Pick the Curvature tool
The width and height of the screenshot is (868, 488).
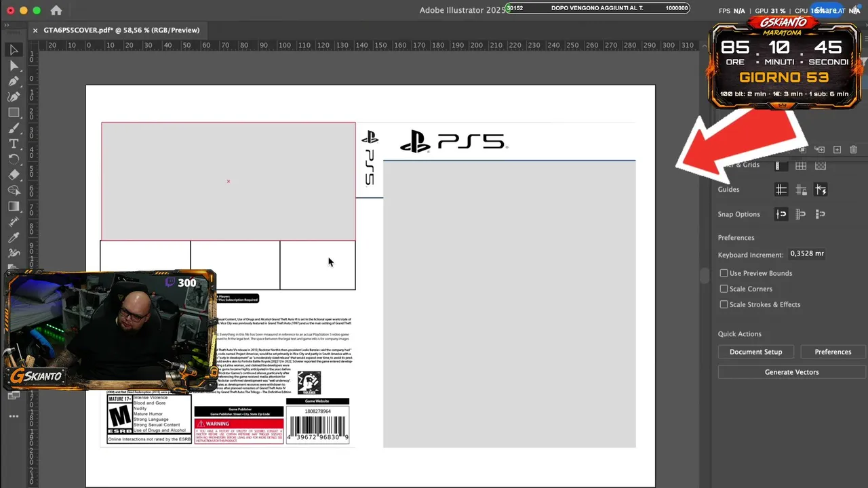pyautogui.click(x=14, y=97)
